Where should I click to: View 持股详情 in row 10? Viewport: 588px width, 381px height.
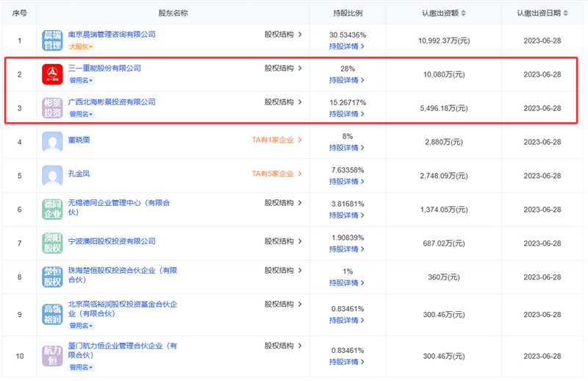347,362
